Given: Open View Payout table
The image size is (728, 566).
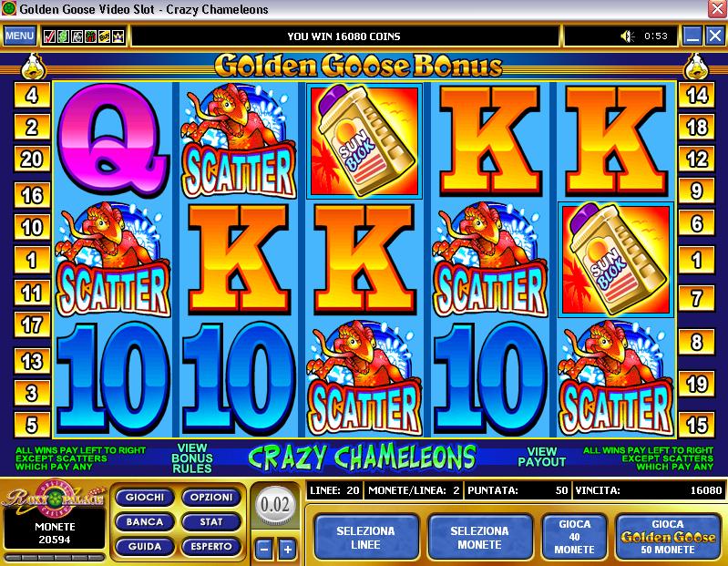Looking at the screenshot, I should tap(542, 457).
